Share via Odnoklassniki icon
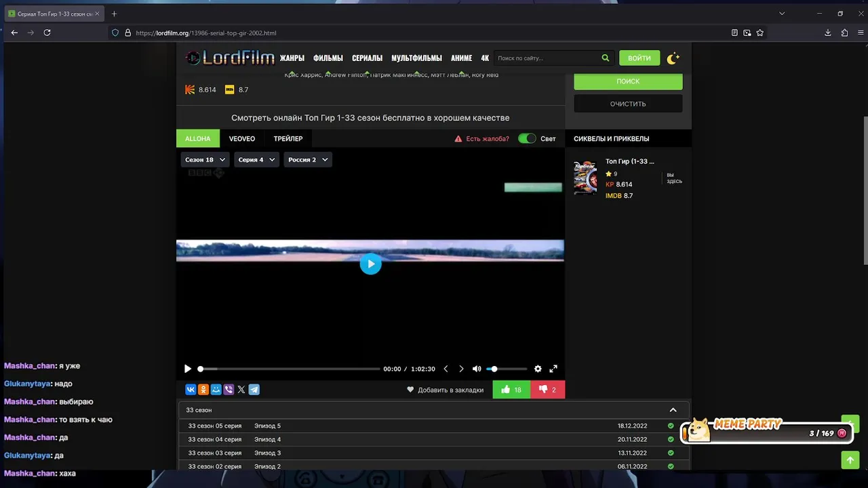868x488 pixels. pyautogui.click(x=203, y=390)
